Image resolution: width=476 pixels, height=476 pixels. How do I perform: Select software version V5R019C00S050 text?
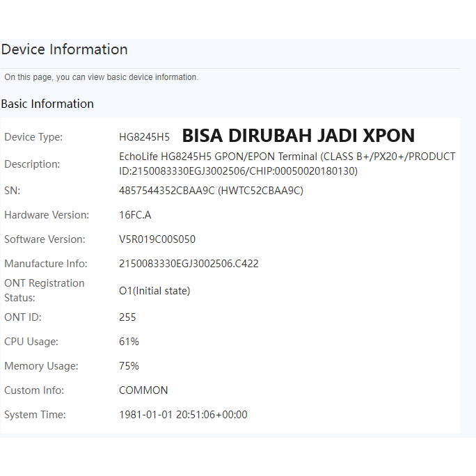point(157,239)
